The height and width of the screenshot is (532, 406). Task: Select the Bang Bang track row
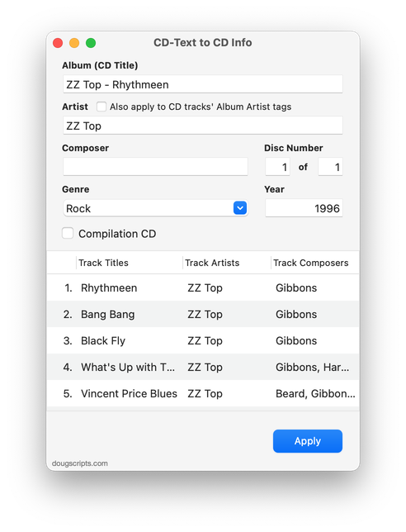click(x=203, y=314)
